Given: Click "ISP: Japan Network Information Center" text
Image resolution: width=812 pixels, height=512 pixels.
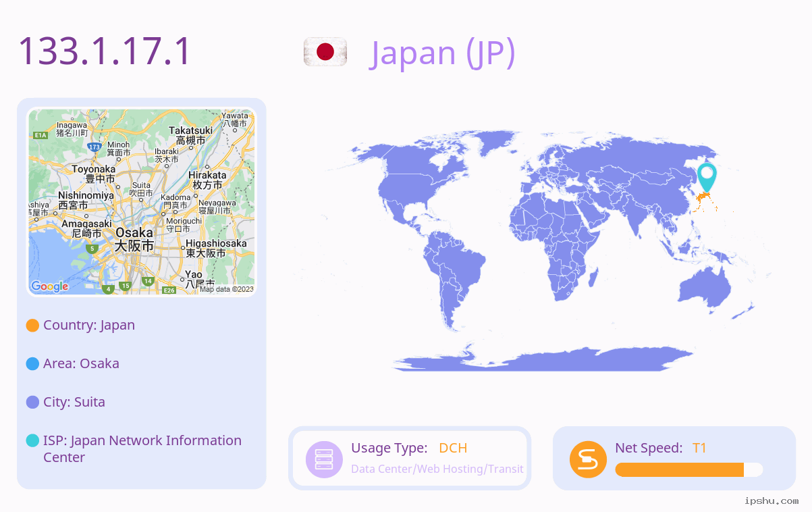Looking at the screenshot, I should [x=142, y=449].
